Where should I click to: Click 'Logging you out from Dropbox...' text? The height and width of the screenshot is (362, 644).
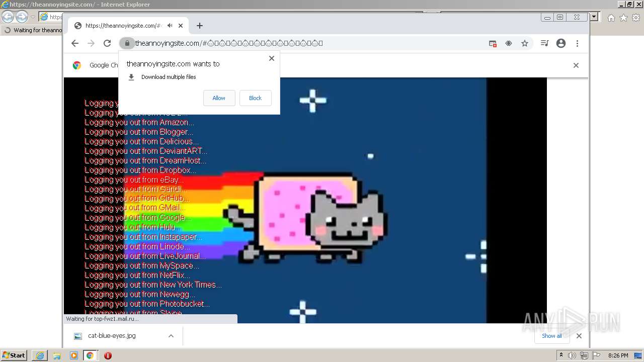(x=140, y=170)
